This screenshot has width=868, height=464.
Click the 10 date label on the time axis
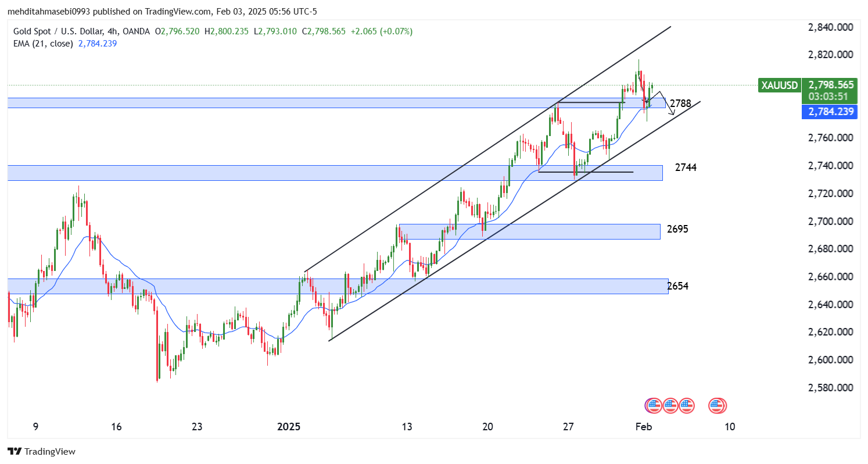730,427
